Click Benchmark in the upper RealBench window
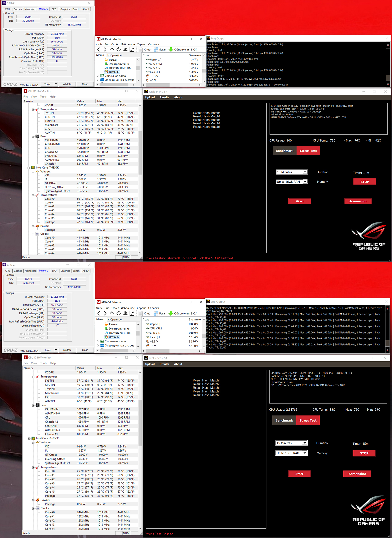Screen dimensions: 392x538 click(x=285, y=151)
